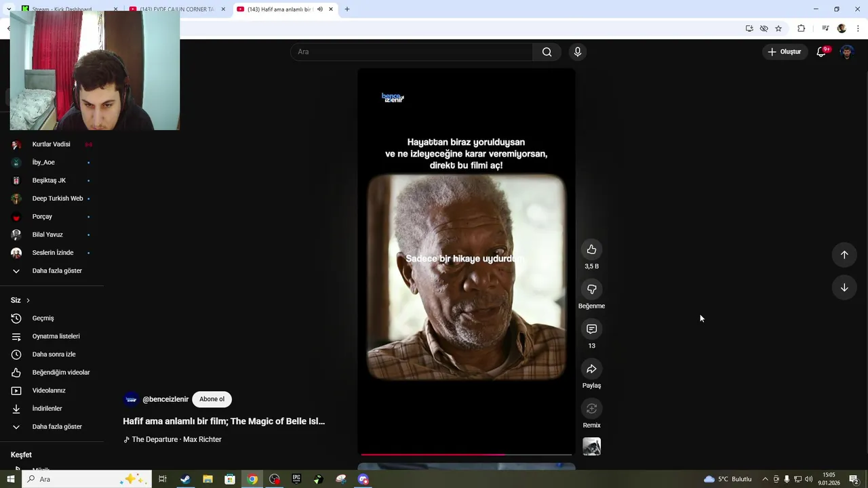Open YouTube account avatar menu
This screenshot has height=488, width=868.
(x=847, y=52)
